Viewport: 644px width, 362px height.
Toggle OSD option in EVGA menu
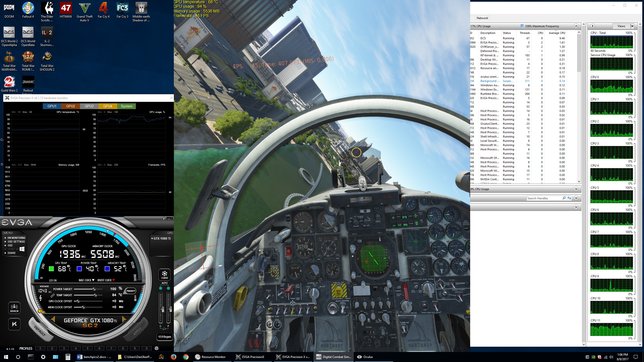9,245
